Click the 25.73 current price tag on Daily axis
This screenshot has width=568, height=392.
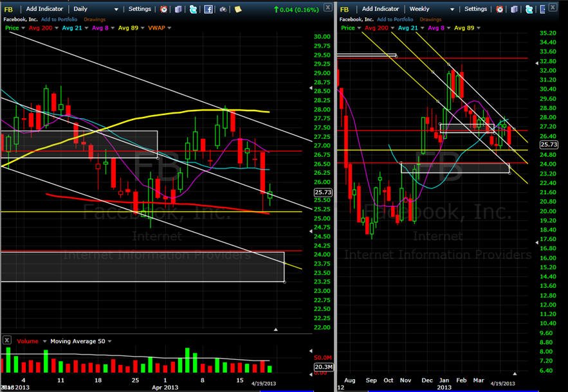[323, 192]
